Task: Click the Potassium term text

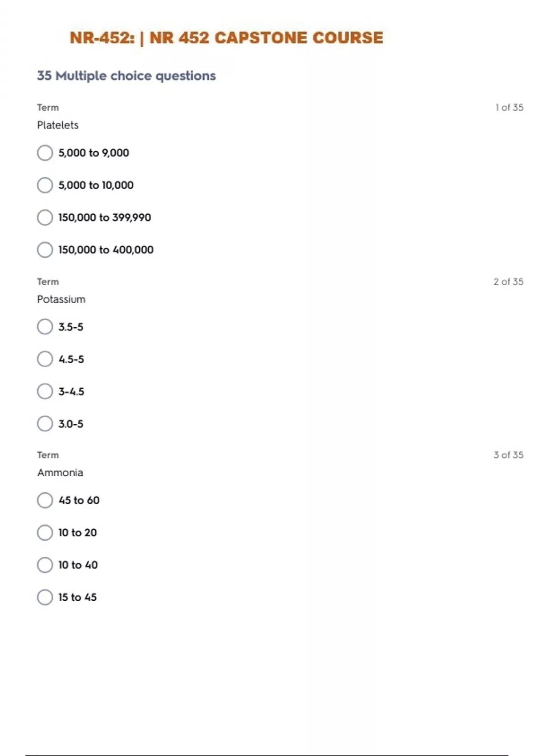Action: pos(61,299)
